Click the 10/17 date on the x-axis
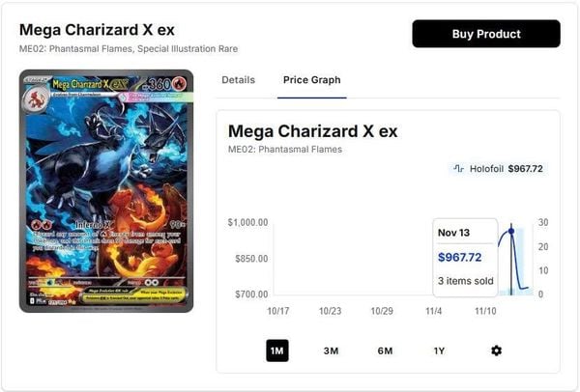 [277, 311]
